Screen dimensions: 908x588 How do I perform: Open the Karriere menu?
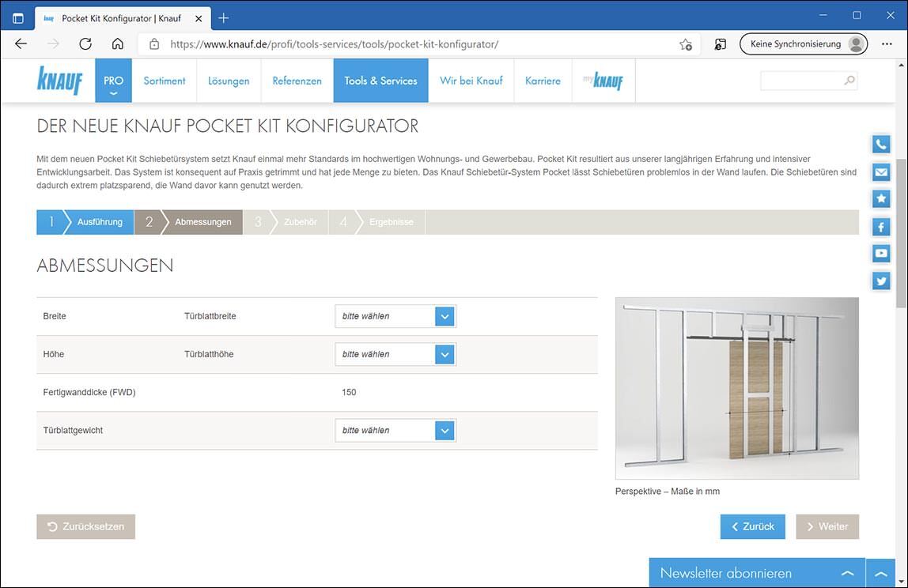[543, 81]
